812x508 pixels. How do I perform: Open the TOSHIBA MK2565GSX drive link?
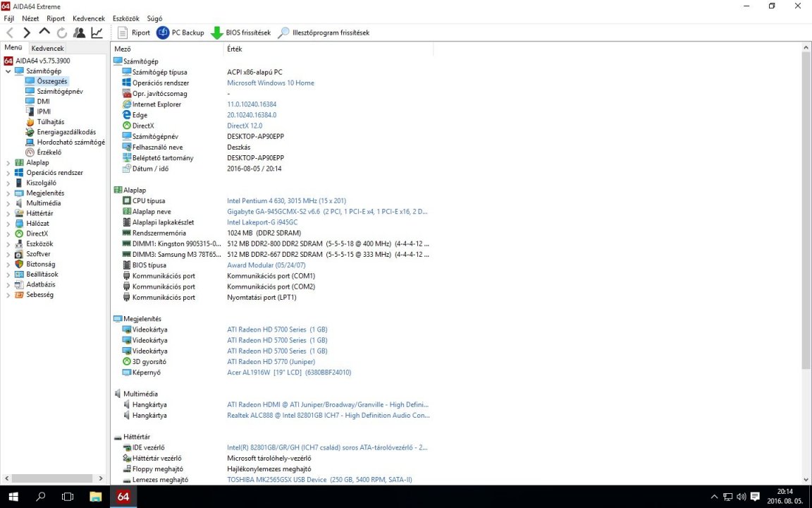(319, 480)
